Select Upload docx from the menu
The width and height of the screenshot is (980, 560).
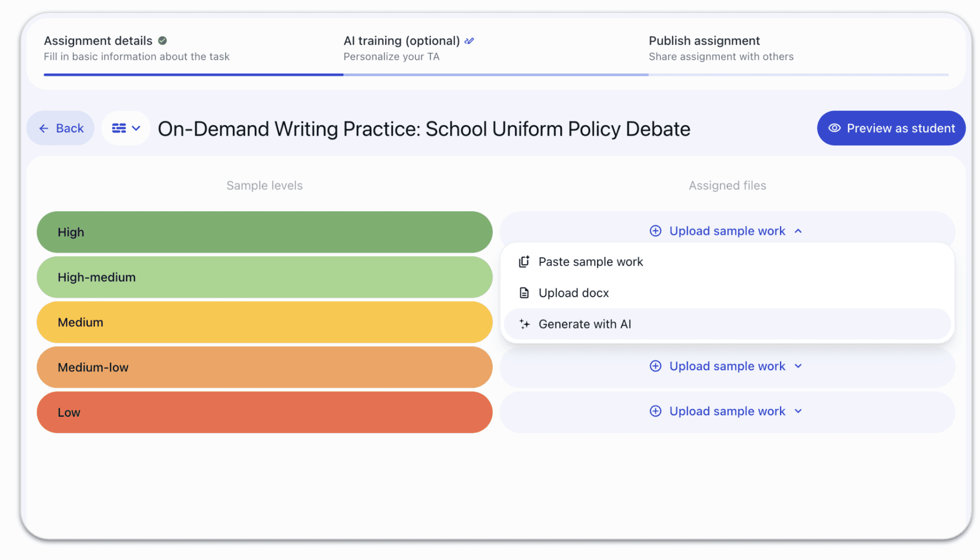point(573,293)
